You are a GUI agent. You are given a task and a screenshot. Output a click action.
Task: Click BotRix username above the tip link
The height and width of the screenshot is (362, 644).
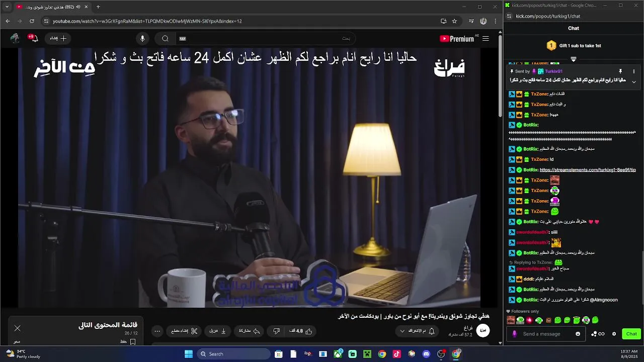[x=531, y=170]
